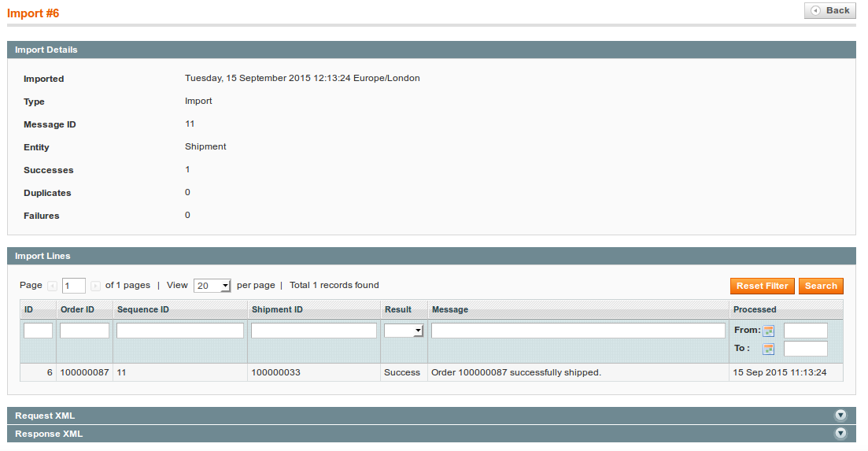Click the Request XML header title
The image size is (868, 451).
click(45, 416)
